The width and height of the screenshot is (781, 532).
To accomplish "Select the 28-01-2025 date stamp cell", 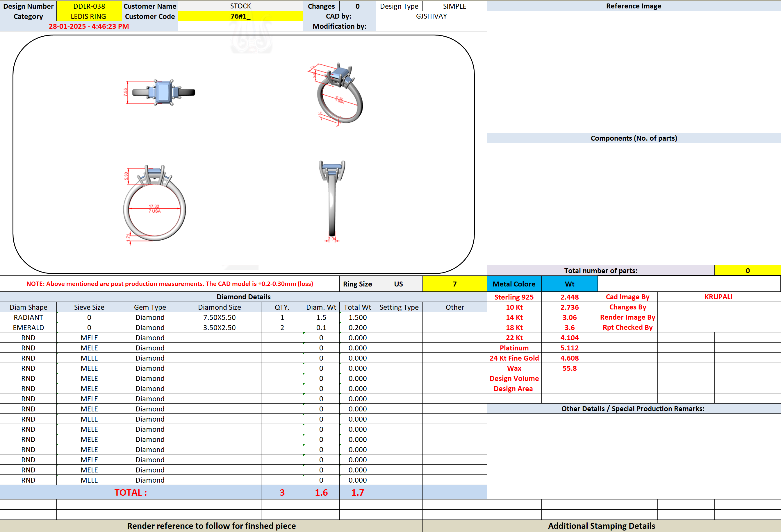I will 89,26.
